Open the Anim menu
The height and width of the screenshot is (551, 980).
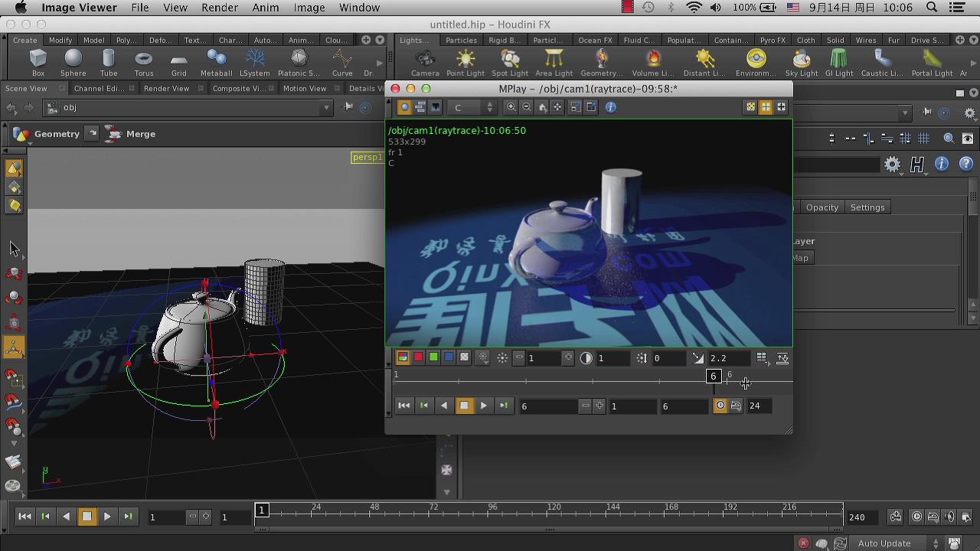[266, 8]
